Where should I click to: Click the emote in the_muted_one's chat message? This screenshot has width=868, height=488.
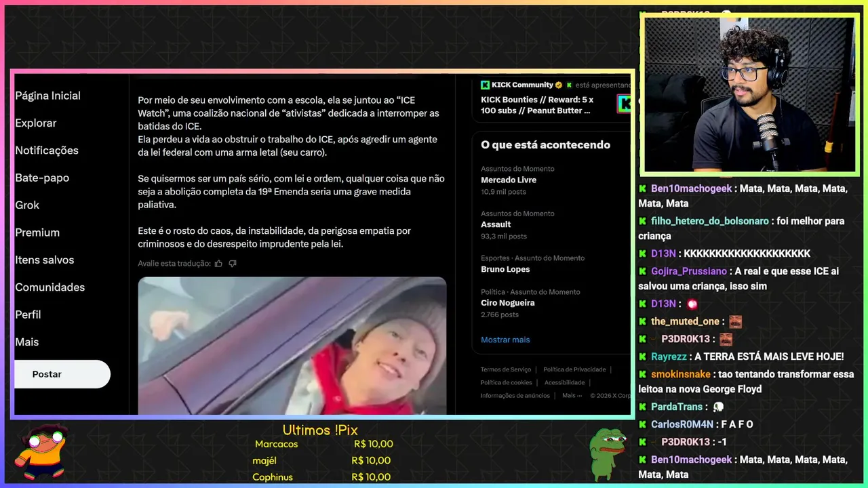[x=735, y=321]
